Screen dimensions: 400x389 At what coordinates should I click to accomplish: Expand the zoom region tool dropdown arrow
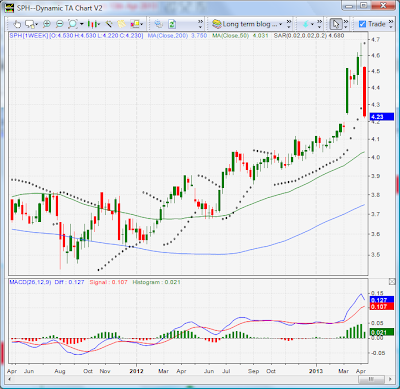[x=81, y=24]
